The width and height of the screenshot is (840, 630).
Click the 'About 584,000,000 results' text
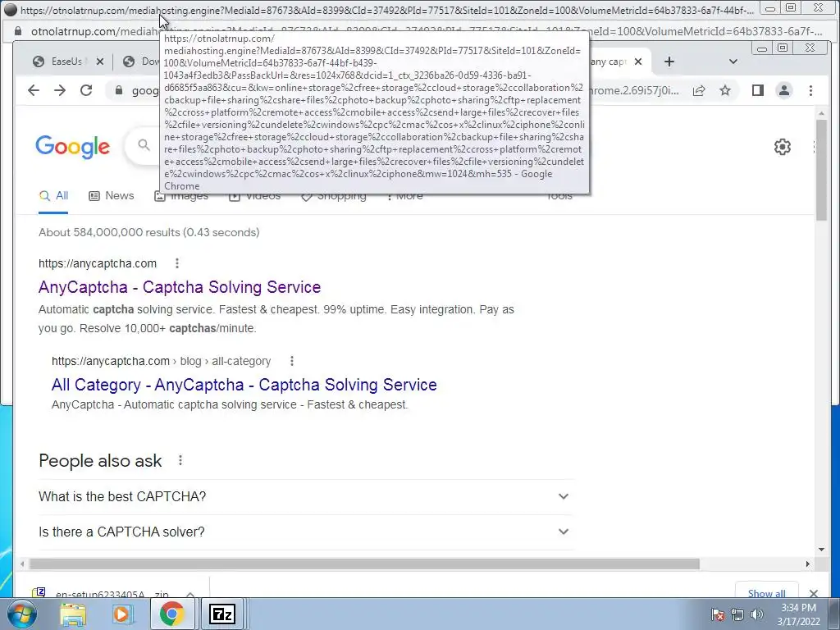pyautogui.click(x=149, y=232)
